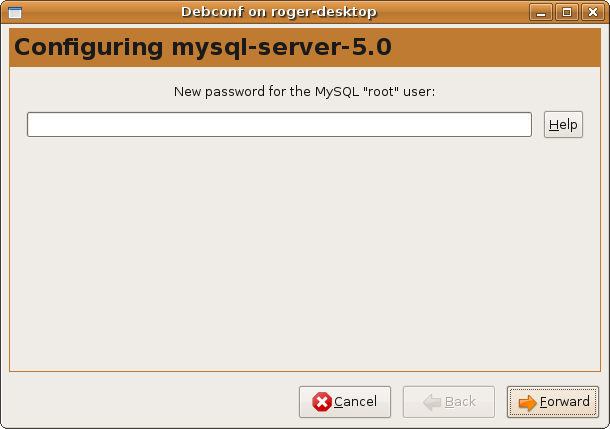Click the grey left arrow icon on Back

432,402
